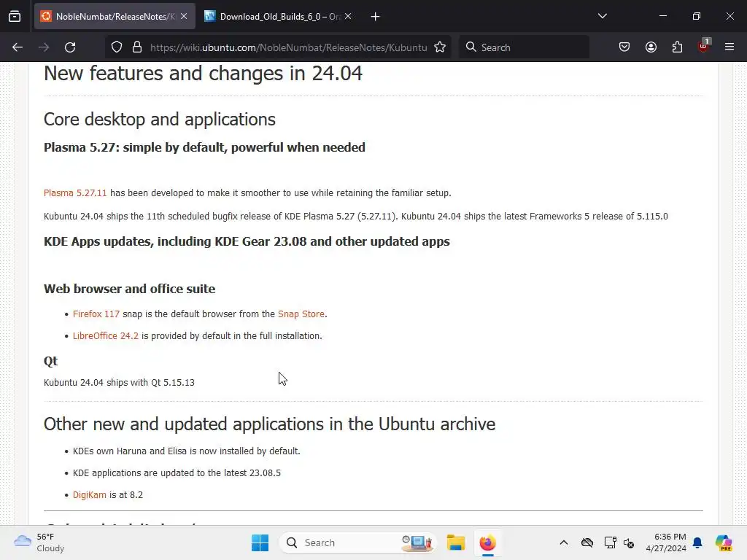Viewport: 747px width, 560px height.
Task: Open the Extensions puzzle-piece menu
Action: 677,47
